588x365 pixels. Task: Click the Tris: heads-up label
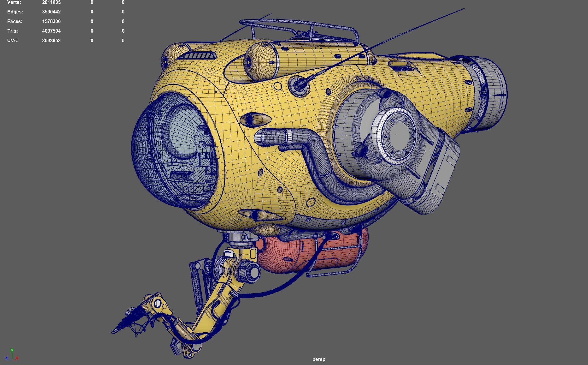[x=12, y=31]
